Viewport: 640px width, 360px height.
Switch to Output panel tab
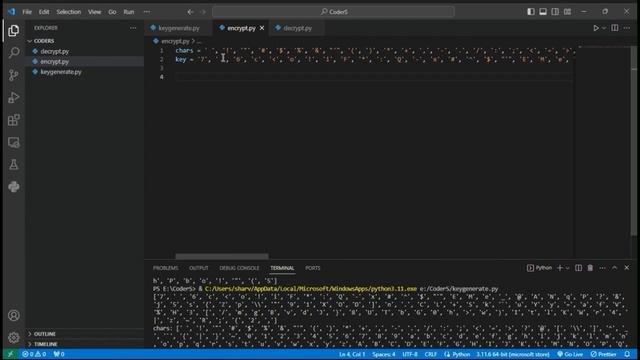tap(198, 268)
